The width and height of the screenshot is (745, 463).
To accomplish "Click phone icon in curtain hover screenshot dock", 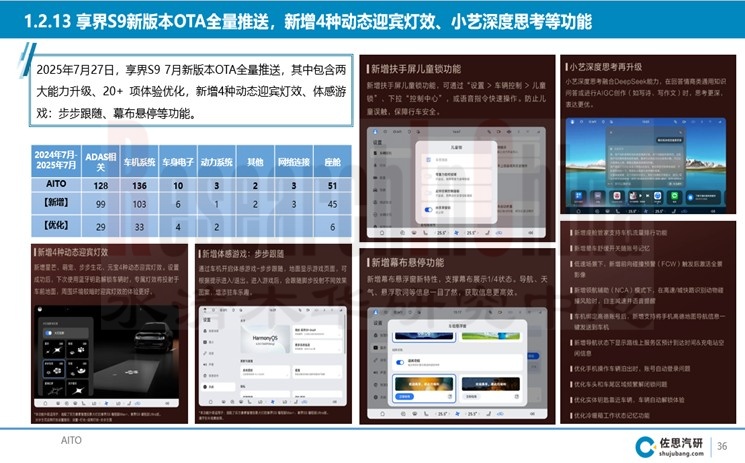I will point(426,414).
